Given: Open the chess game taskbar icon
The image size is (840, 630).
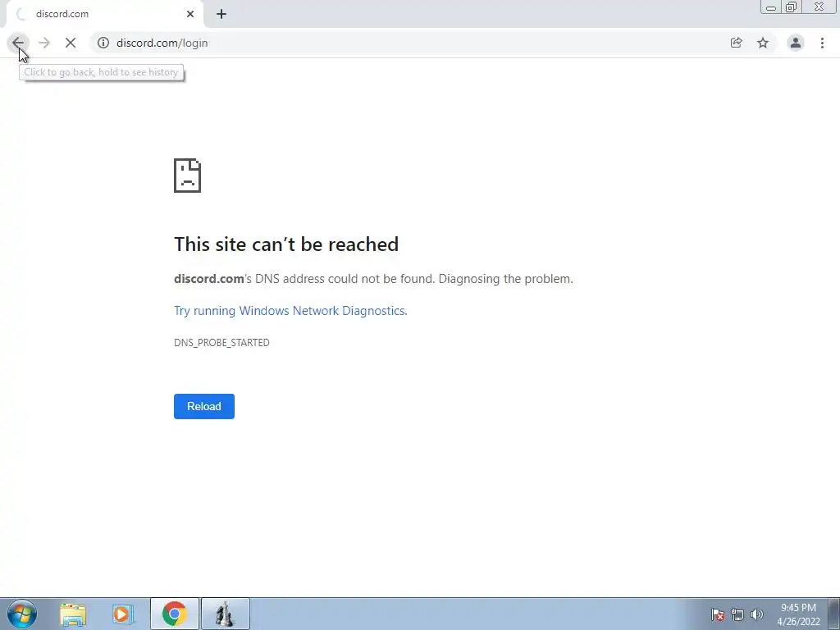Looking at the screenshot, I should click(225, 614).
